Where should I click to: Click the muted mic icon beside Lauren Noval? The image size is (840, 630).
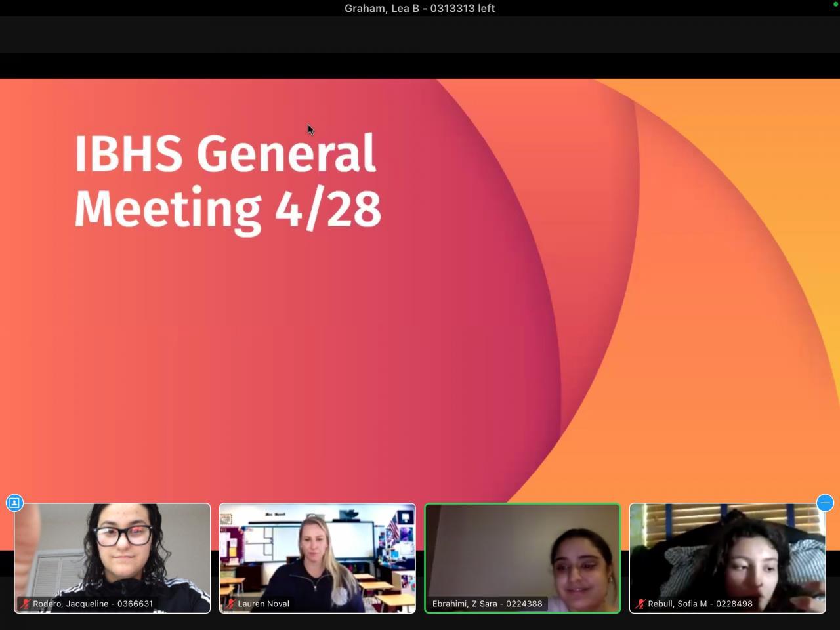coord(230,604)
